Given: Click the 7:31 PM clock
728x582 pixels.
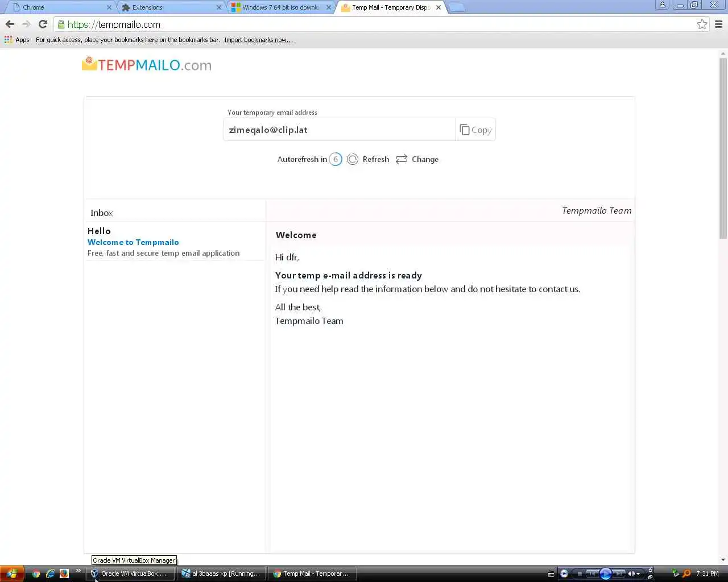Looking at the screenshot, I should [x=708, y=573].
